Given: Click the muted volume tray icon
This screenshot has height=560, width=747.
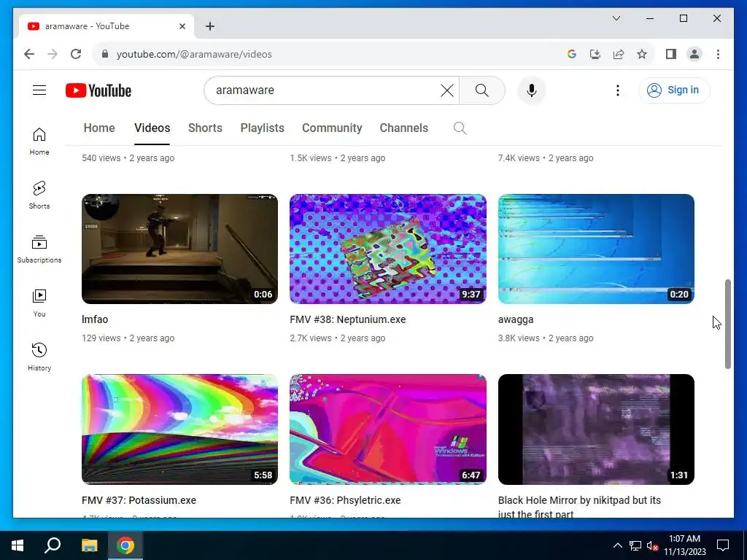Looking at the screenshot, I should (x=653, y=545).
